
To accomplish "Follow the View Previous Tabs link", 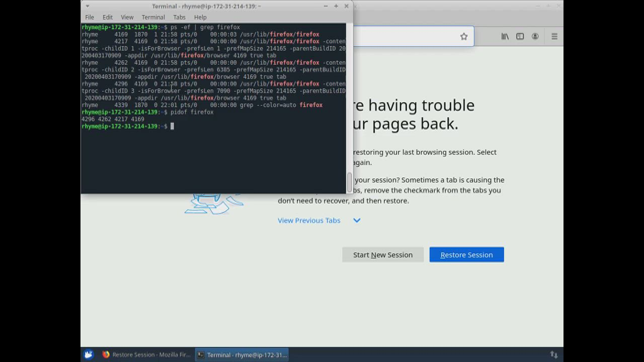I will 309,220.
